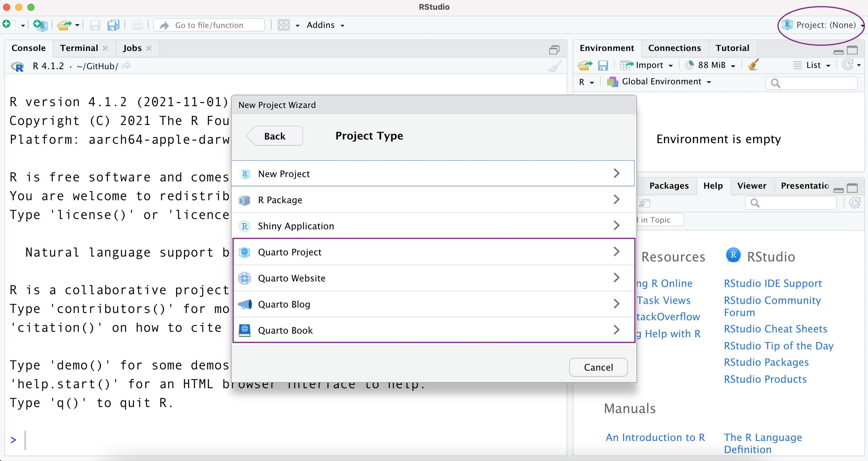This screenshot has height=461, width=868.
Task: Open the Connections tab
Action: click(x=674, y=48)
